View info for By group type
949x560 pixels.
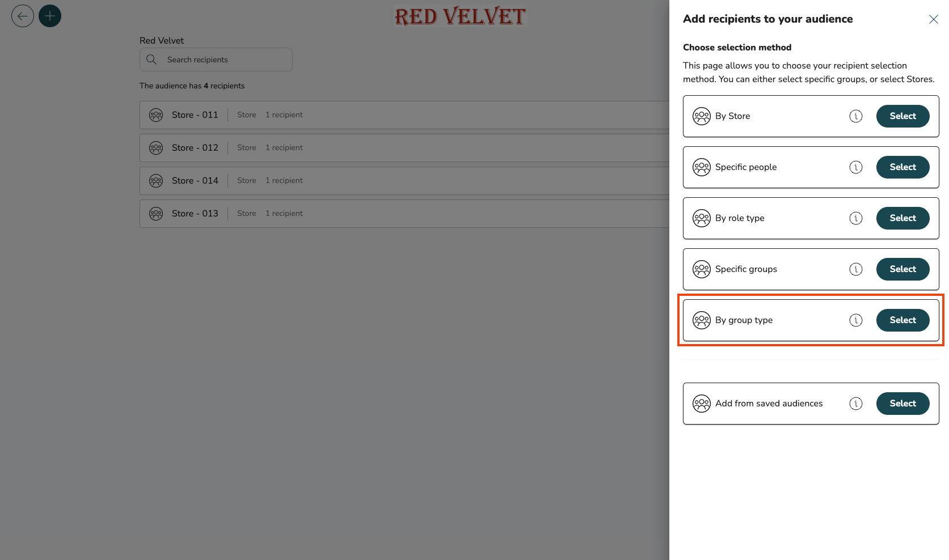click(x=856, y=320)
